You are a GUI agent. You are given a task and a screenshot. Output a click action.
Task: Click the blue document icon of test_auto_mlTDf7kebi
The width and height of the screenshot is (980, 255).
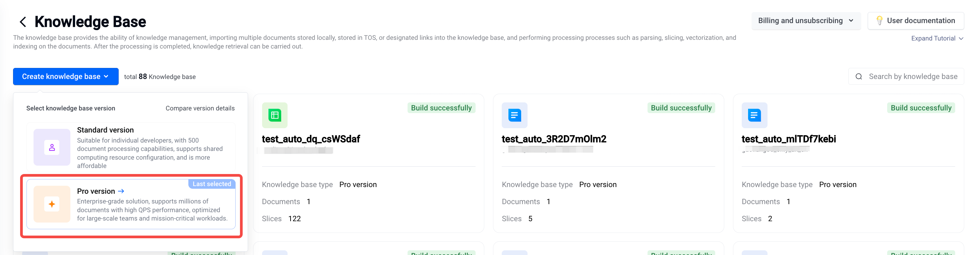pos(754,115)
